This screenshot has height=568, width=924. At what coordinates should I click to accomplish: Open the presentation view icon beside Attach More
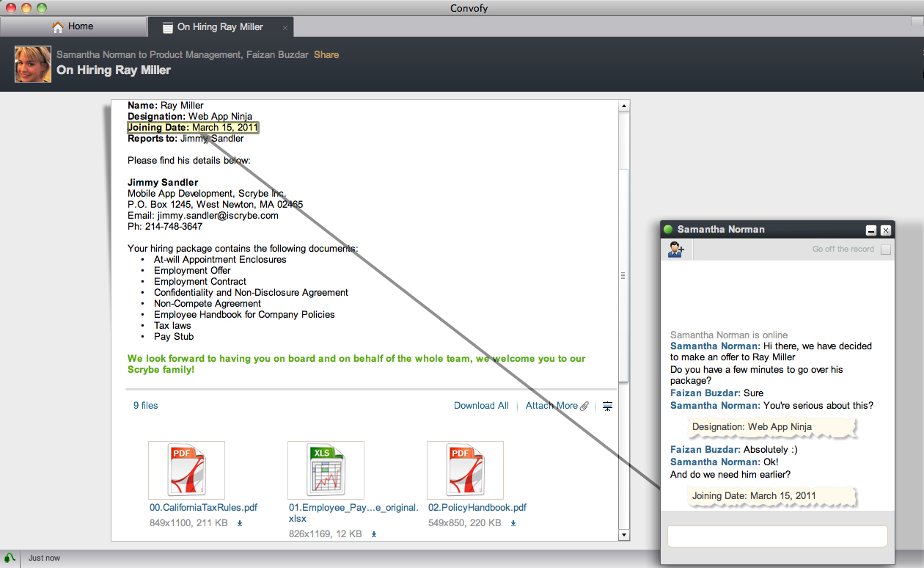607,406
